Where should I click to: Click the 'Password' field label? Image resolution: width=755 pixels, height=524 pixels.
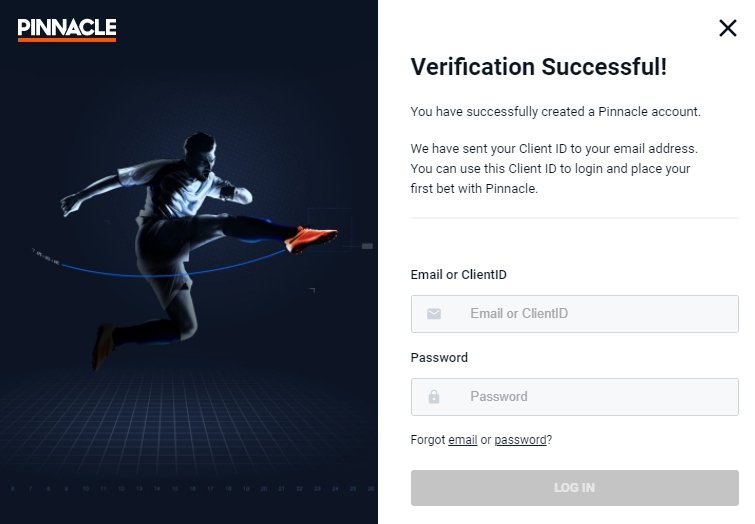pyautogui.click(x=439, y=358)
